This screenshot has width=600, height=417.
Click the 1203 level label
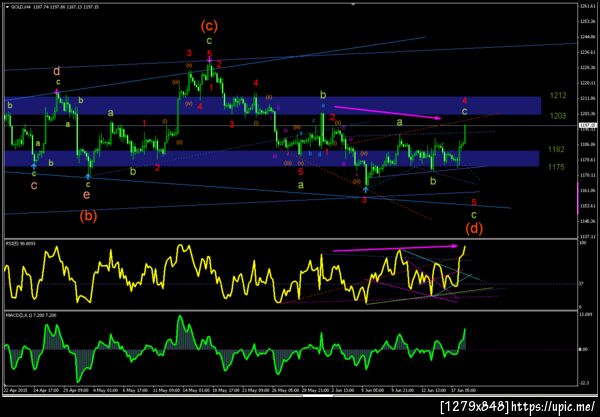tap(558, 116)
